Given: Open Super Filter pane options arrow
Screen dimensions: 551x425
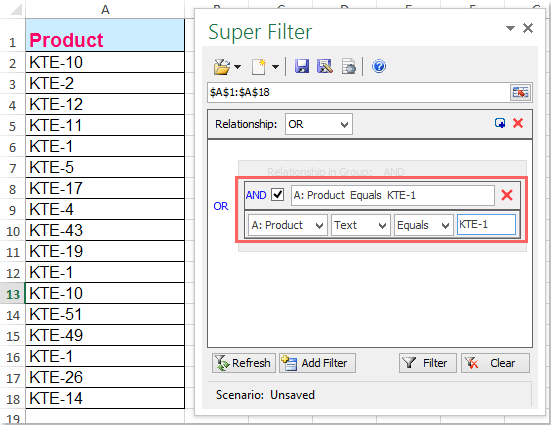Looking at the screenshot, I should (510, 28).
